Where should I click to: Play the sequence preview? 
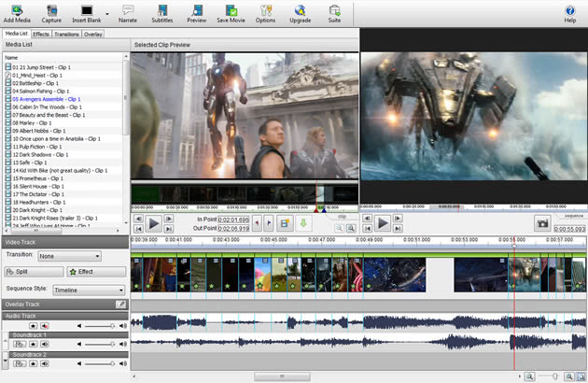pyautogui.click(x=383, y=223)
